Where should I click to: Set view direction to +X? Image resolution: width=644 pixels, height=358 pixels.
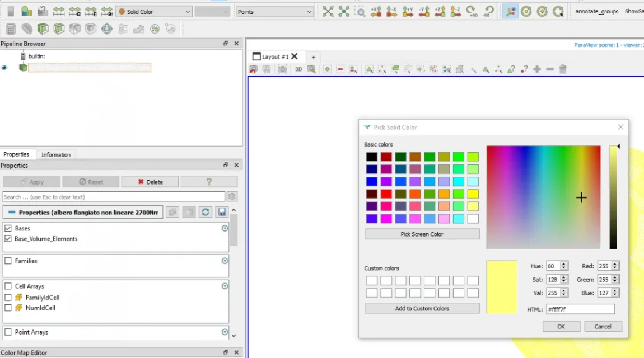376,11
